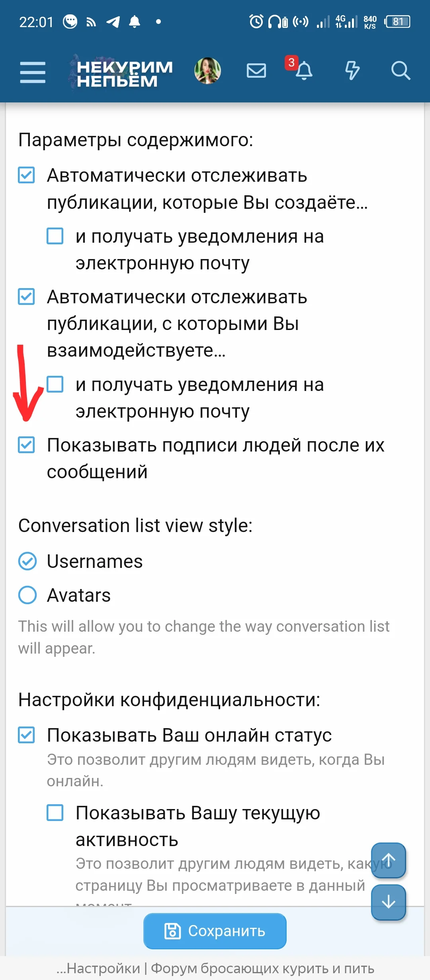The image size is (430, 980).
Task: Tap the alarm clock status bar icon
Action: coord(256,22)
